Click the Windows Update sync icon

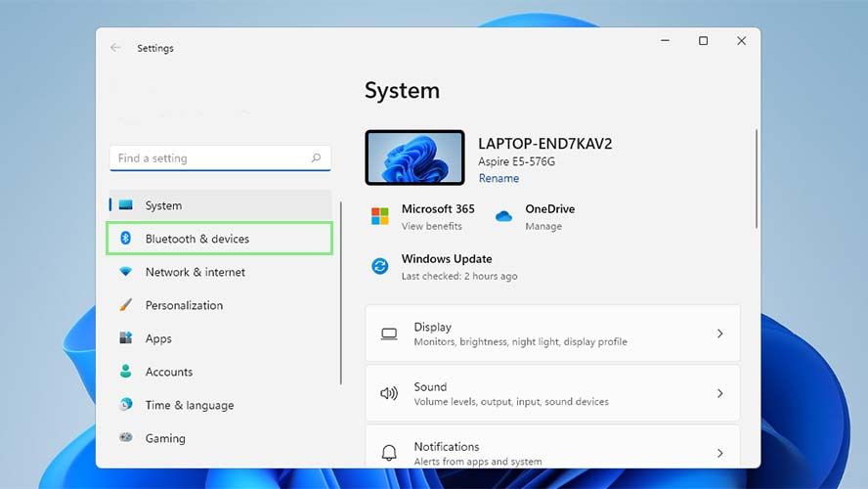(x=379, y=266)
